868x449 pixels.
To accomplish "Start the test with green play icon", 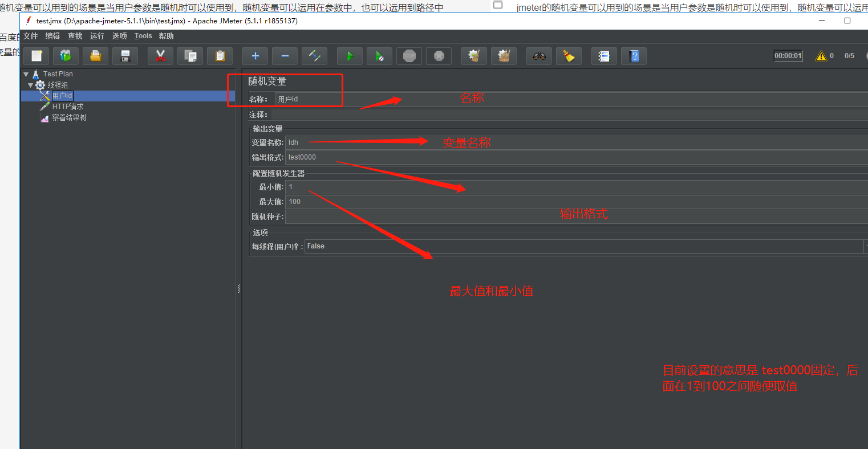I will pos(350,56).
